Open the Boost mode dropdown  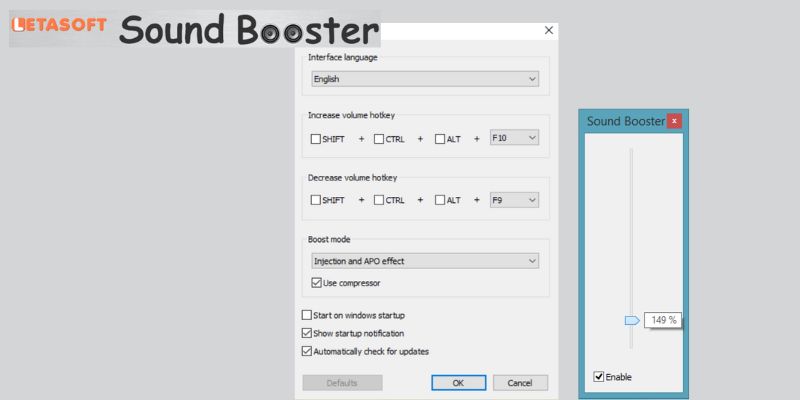(425, 261)
